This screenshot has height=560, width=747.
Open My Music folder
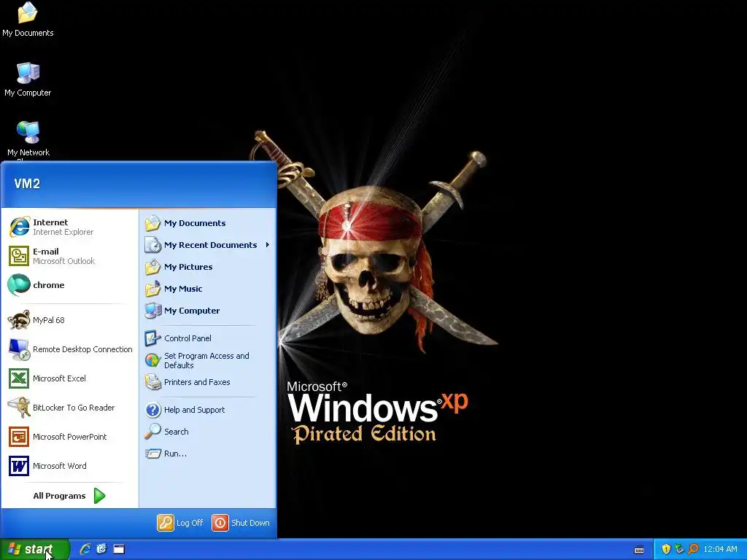208,289
